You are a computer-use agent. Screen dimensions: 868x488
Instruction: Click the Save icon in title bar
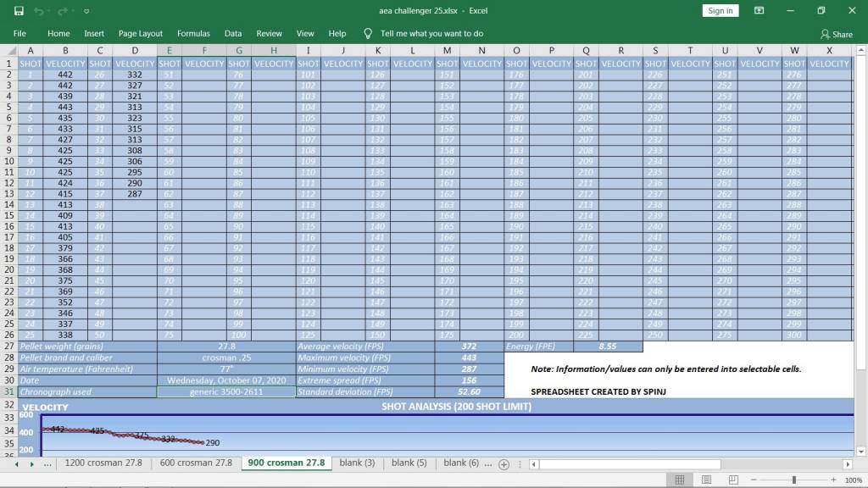tap(19, 10)
